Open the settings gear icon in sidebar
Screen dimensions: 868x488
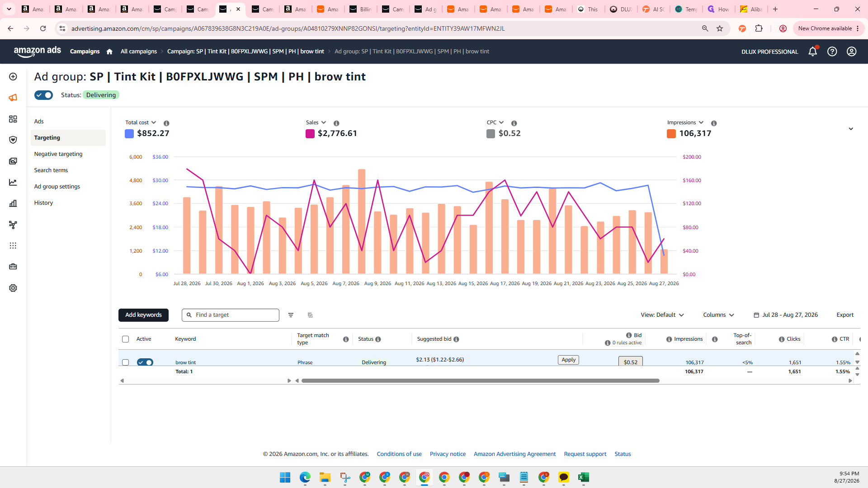coord(13,288)
